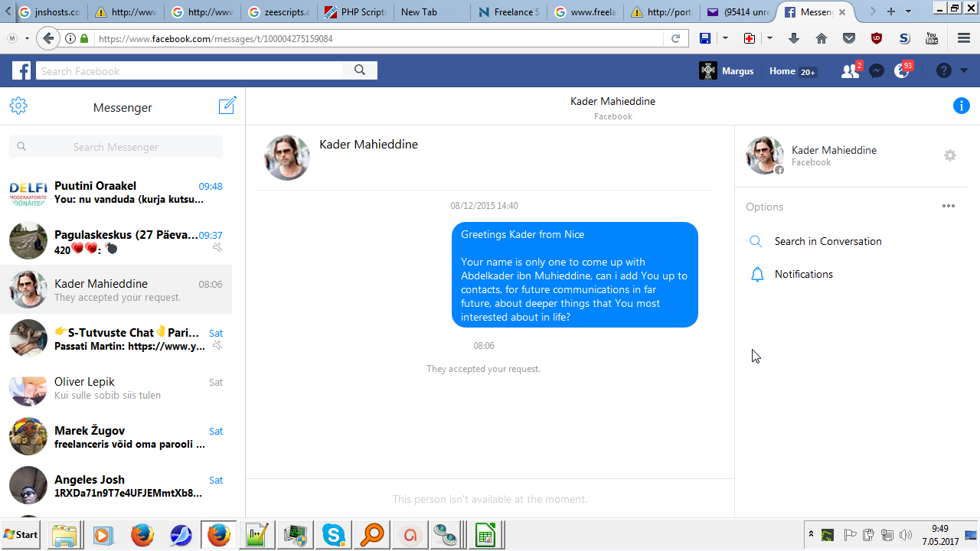Open the uBlock shield extension icon

(x=877, y=38)
